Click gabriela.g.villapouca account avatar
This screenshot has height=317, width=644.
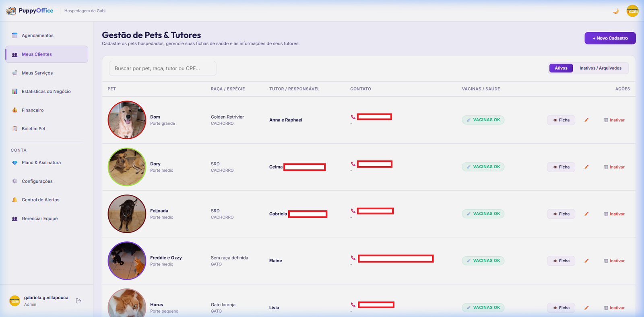(15, 301)
